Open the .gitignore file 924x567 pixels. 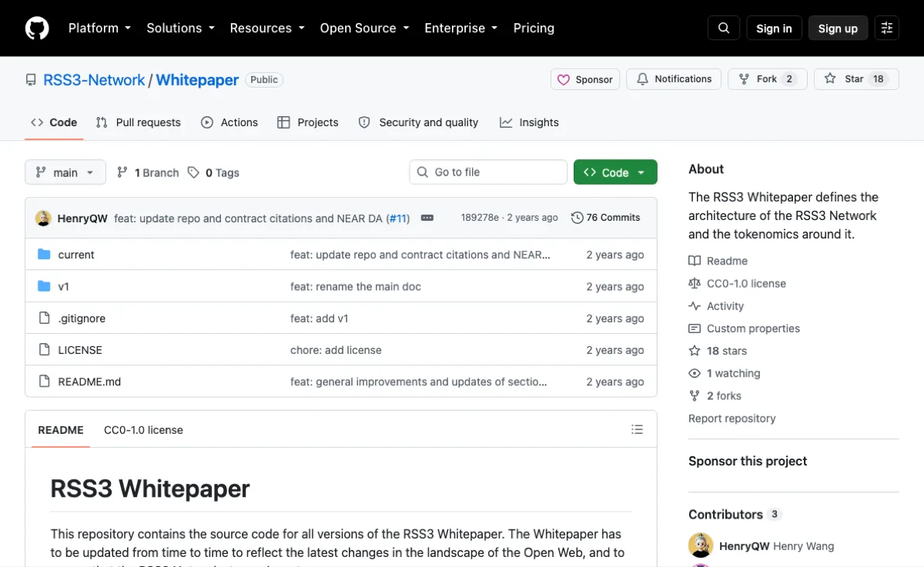click(82, 318)
